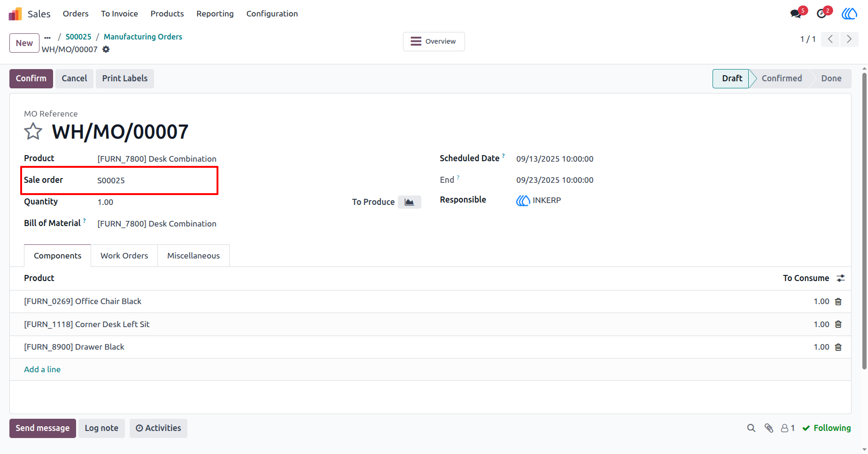Open the Sales app home icon
This screenshot has width=868, height=454.
tap(15, 14)
